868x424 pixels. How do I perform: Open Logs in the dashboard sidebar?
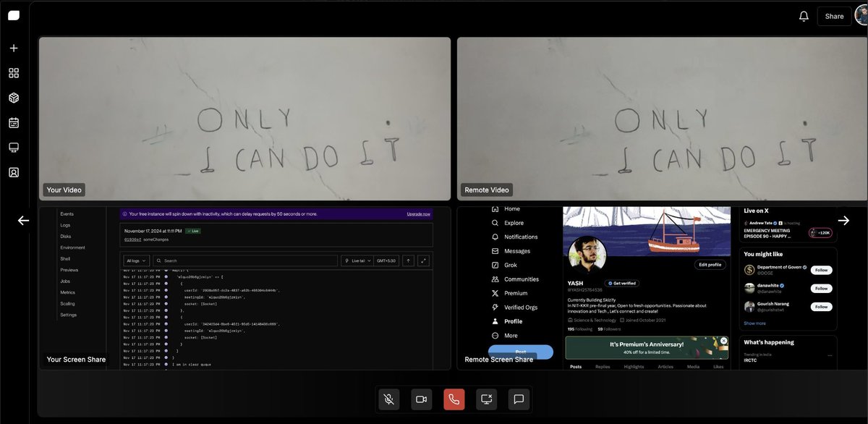point(65,225)
